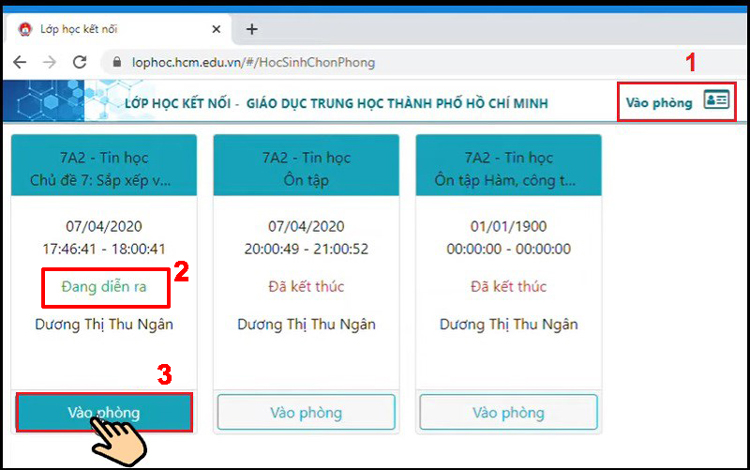Click teacher name in Chủ đề 7 card

coord(104,324)
